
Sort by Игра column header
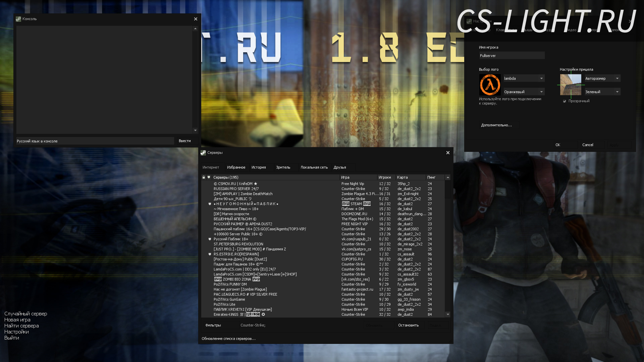358,177
